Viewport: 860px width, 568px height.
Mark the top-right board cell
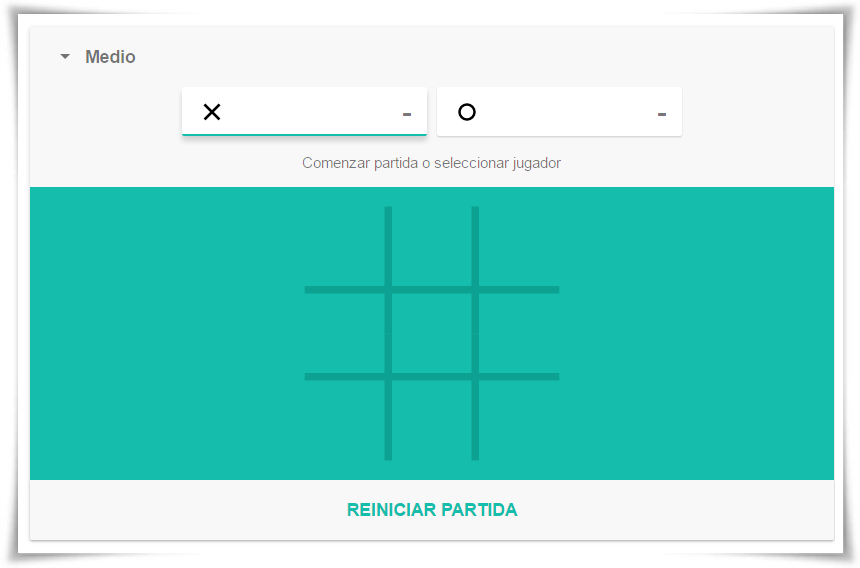click(x=519, y=246)
